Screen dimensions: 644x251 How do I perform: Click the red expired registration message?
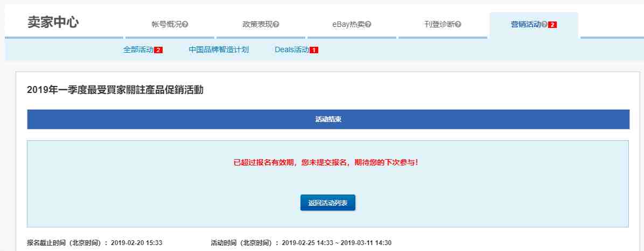(326, 162)
